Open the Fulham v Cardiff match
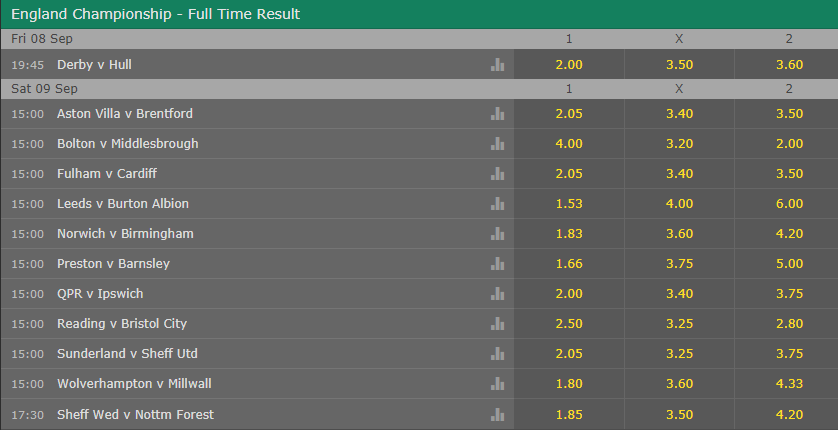Viewport: 838px width, 430px height. click(x=107, y=174)
